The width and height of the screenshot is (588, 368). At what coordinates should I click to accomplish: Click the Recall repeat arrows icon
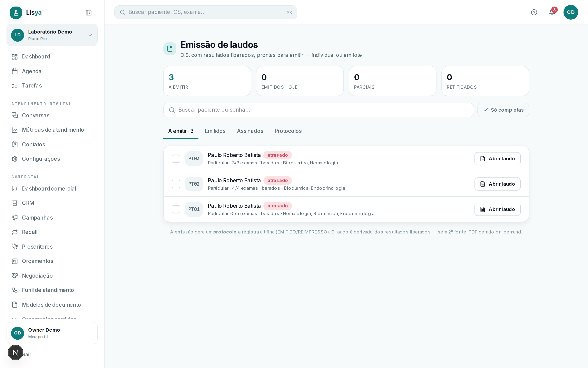tap(14, 232)
